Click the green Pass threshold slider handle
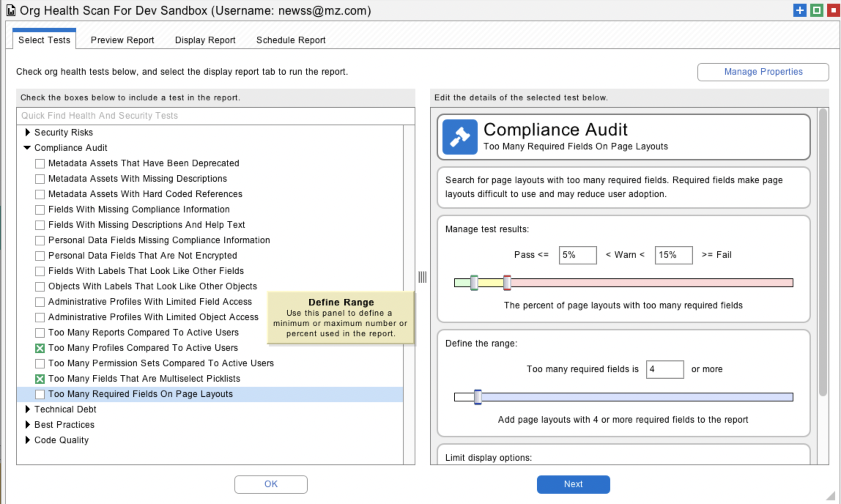Image resolution: width=841 pixels, height=504 pixels. (x=474, y=283)
